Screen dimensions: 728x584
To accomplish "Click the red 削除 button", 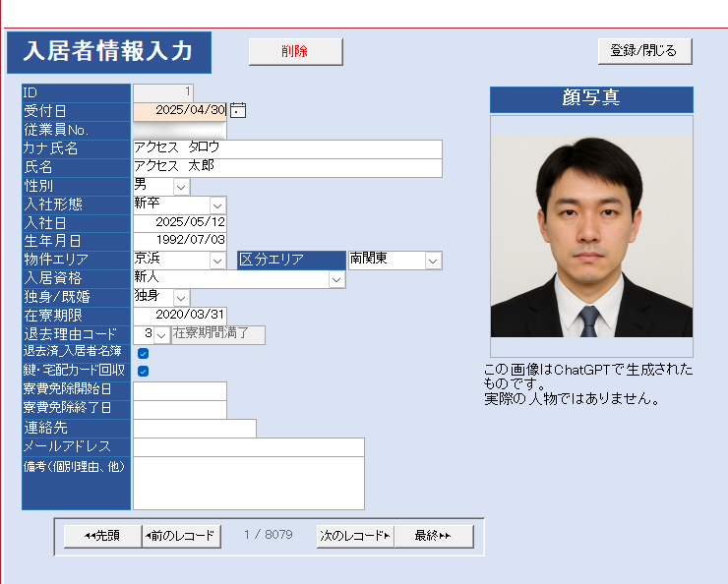I will point(296,51).
